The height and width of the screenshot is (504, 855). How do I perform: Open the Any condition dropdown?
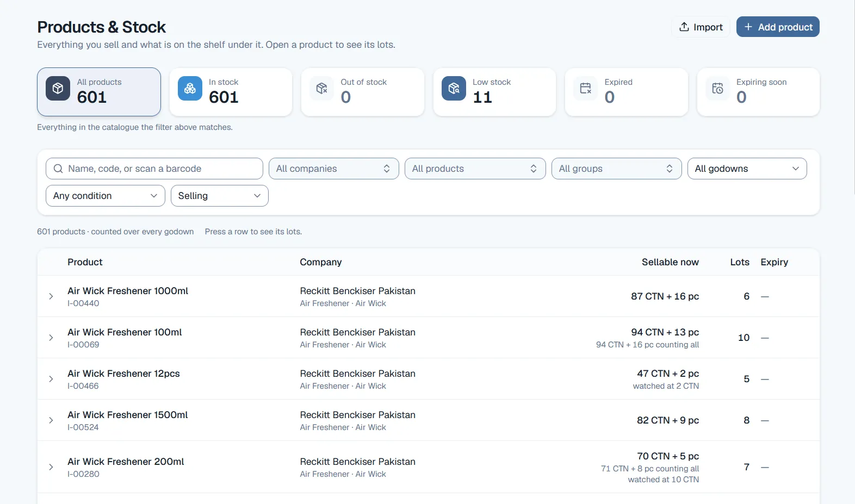coord(106,196)
